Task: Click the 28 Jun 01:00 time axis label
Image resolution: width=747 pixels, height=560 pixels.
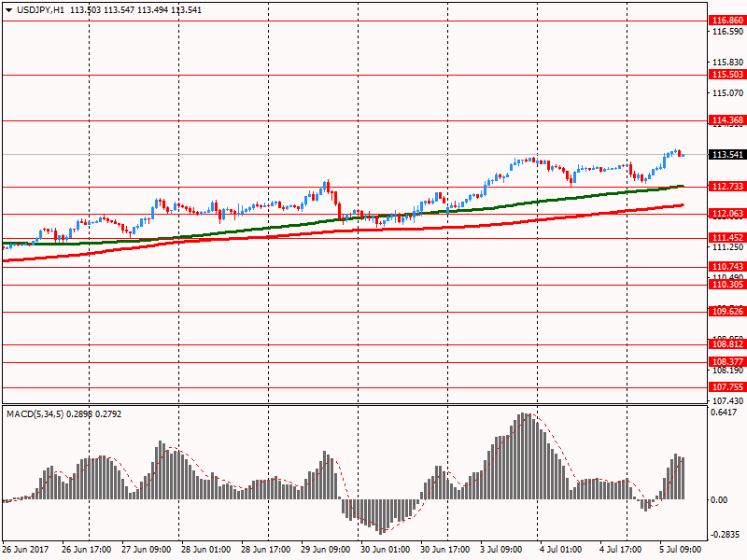Action: [x=205, y=550]
